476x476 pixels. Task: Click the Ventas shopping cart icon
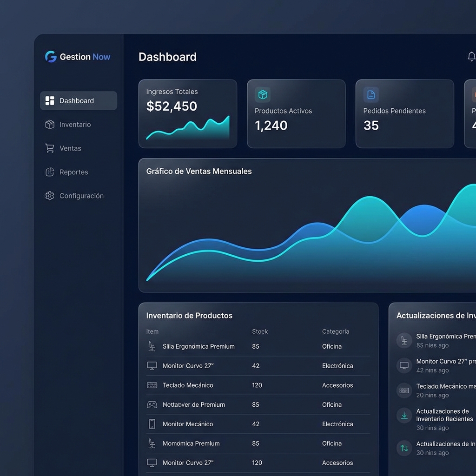(50, 148)
